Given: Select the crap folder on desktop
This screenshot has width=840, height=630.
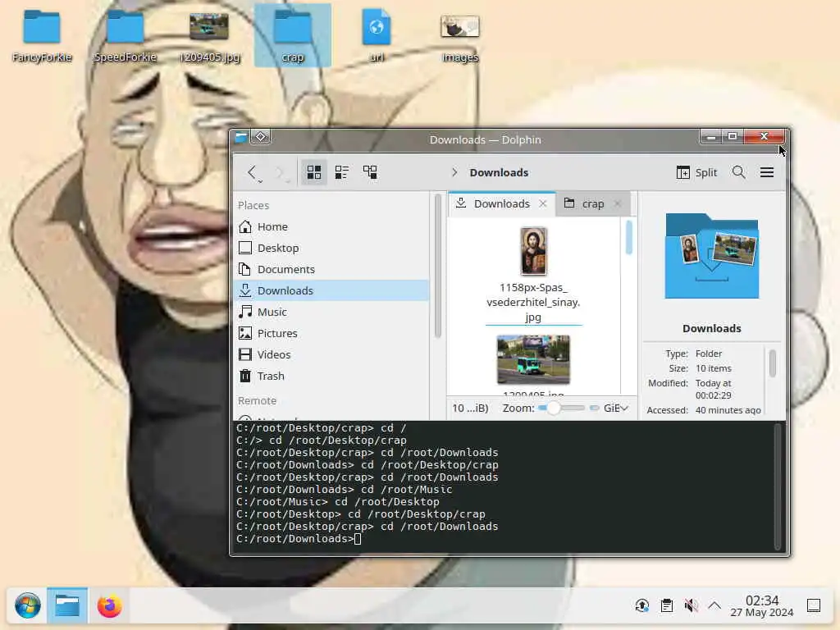Looking at the screenshot, I should 293,35.
